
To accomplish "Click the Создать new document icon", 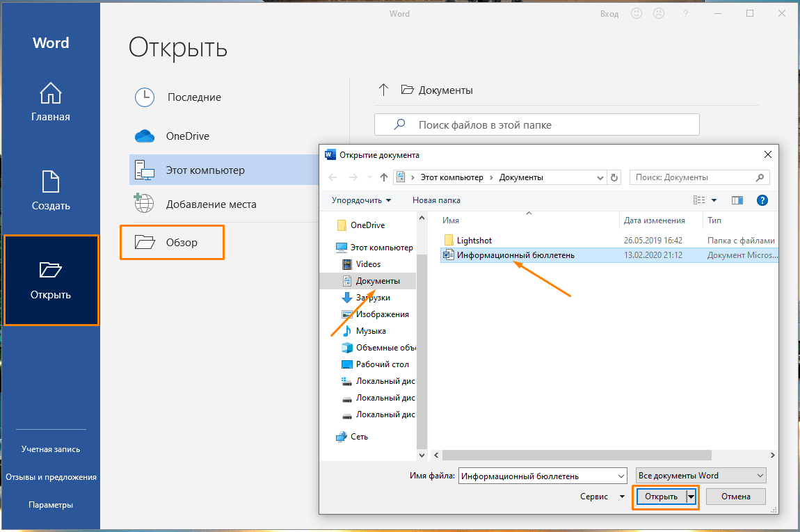I will coord(51,182).
